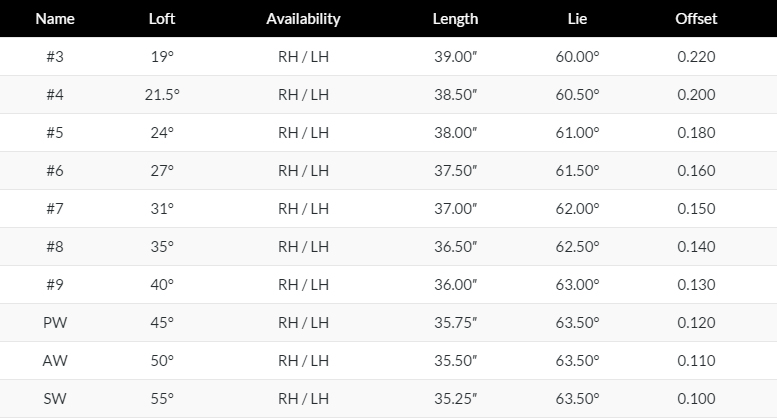The image size is (777, 418).
Task: Click the Name column header
Action: tap(55, 19)
